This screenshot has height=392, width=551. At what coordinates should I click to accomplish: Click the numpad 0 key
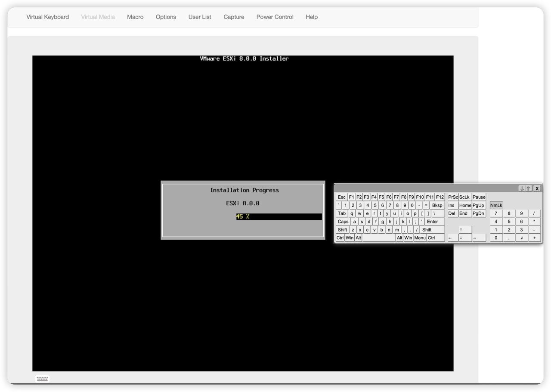[496, 238]
